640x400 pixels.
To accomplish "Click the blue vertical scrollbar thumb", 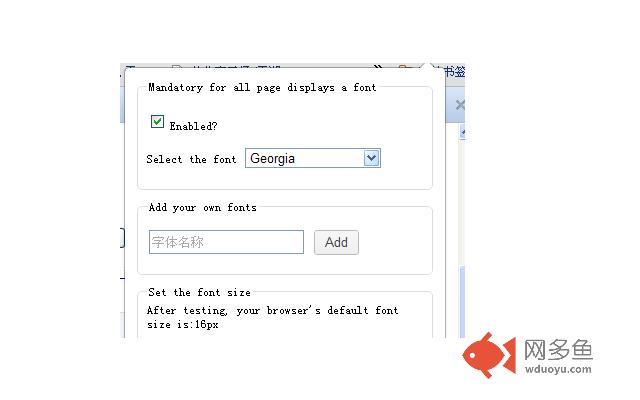I will 462,302.
